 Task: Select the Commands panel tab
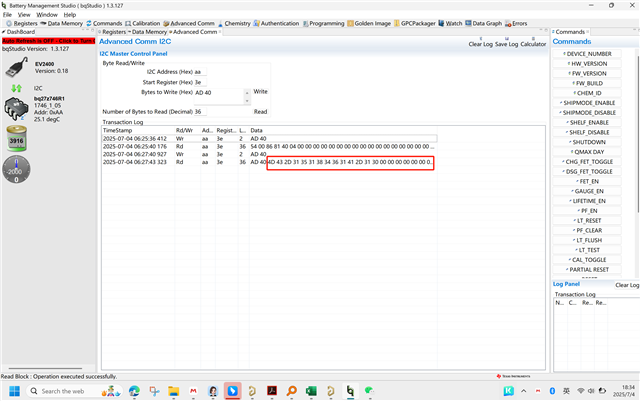[570, 32]
